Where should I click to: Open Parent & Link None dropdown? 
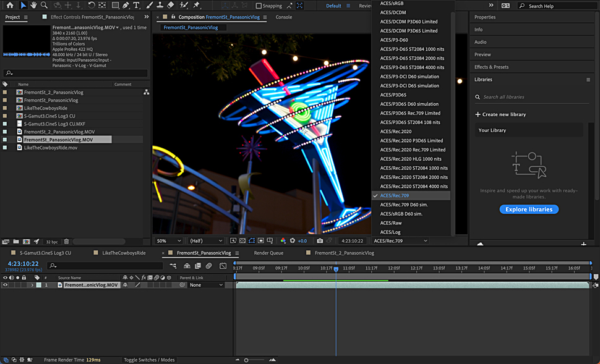[x=206, y=285]
